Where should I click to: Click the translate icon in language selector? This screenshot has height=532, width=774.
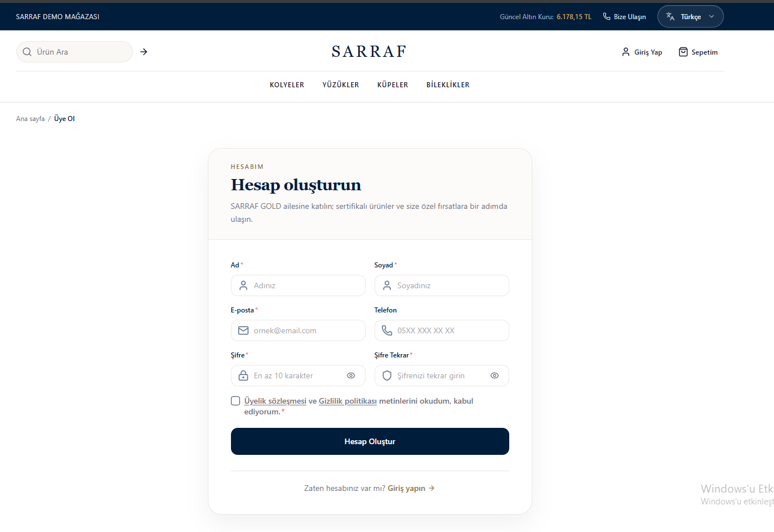click(x=670, y=16)
